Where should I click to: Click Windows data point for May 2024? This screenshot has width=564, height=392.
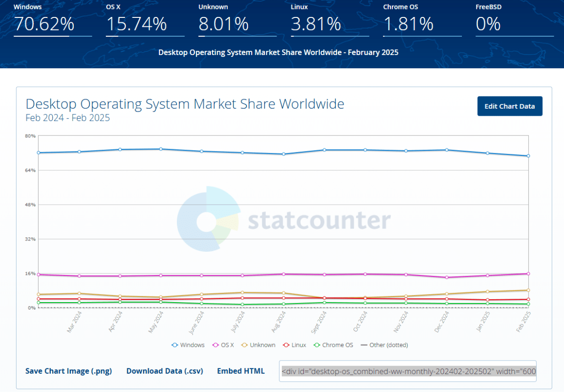pyautogui.click(x=161, y=149)
